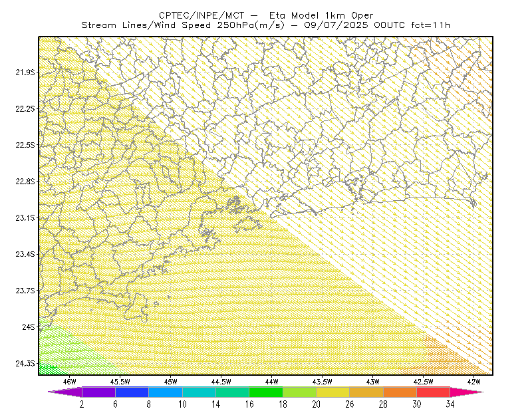Click the magenta left arrow end of colorbar
This screenshot has width=532, height=411.
pyautogui.click(x=65, y=392)
